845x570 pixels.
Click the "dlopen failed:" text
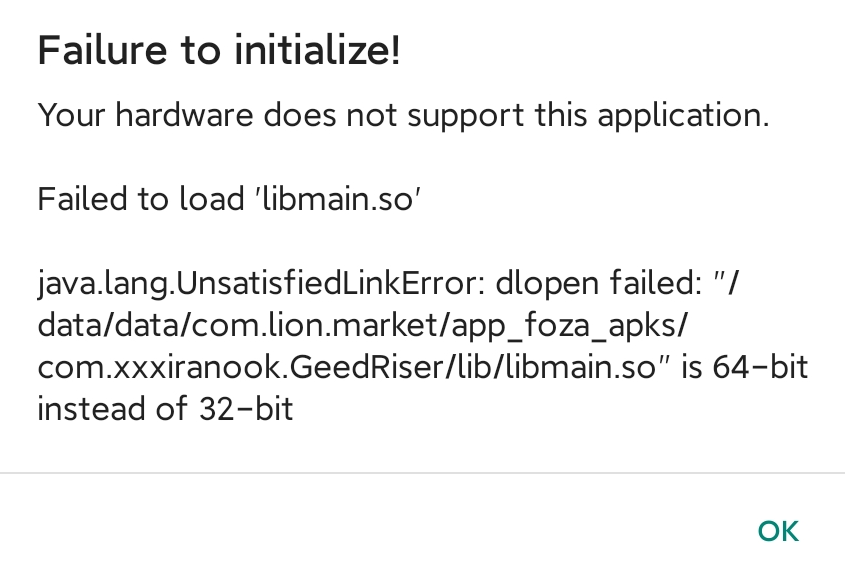pyautogui.click(x=596, y=285)
